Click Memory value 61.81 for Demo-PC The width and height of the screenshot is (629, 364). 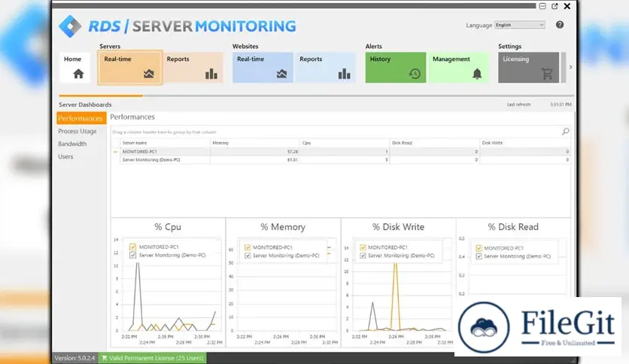coord(293,160)
